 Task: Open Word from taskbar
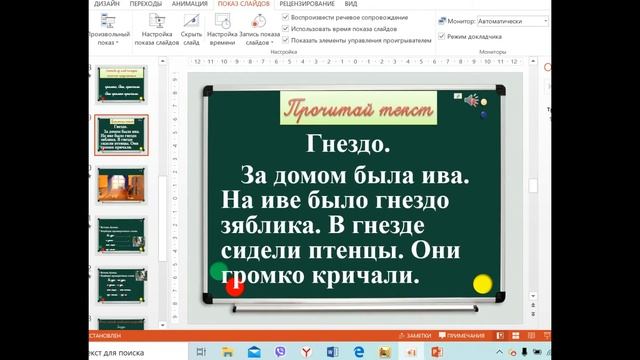click(332, 352)
